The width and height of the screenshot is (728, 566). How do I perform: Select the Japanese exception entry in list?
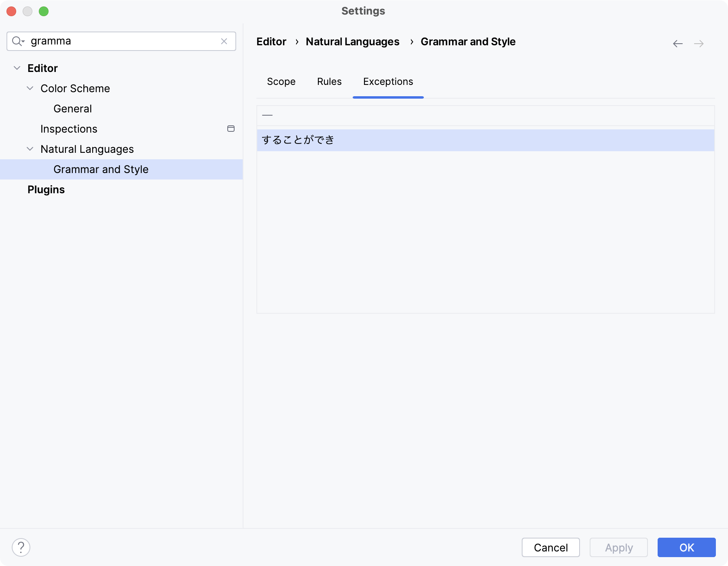click(x=298, y=140)
